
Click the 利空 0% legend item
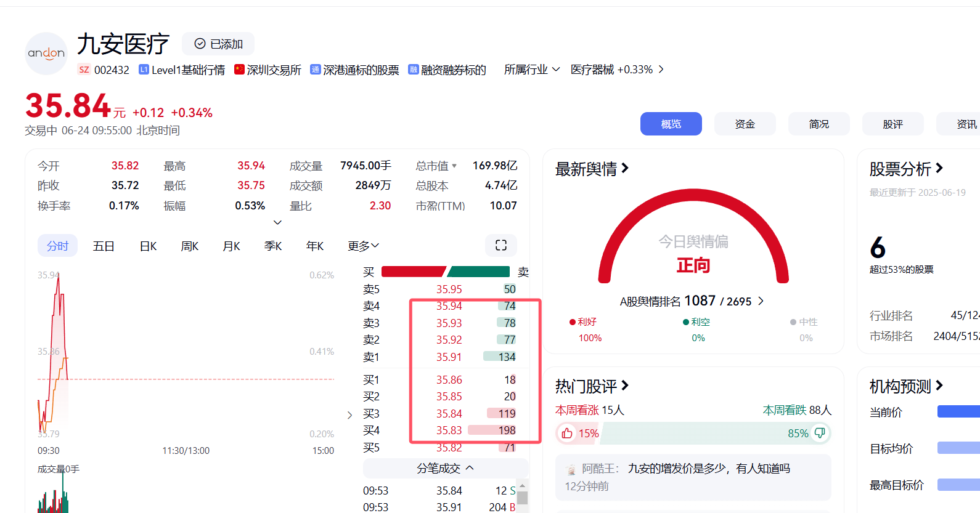click(x=697, y=329)
